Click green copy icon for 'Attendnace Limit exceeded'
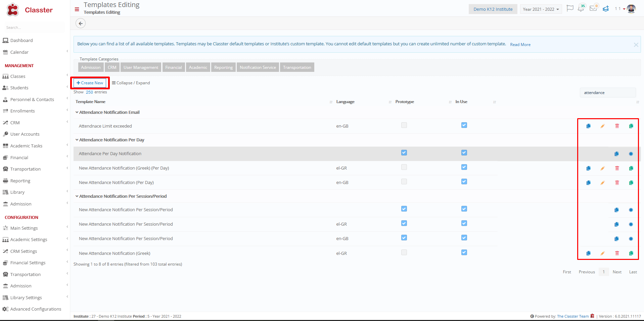 click(631, 126)
